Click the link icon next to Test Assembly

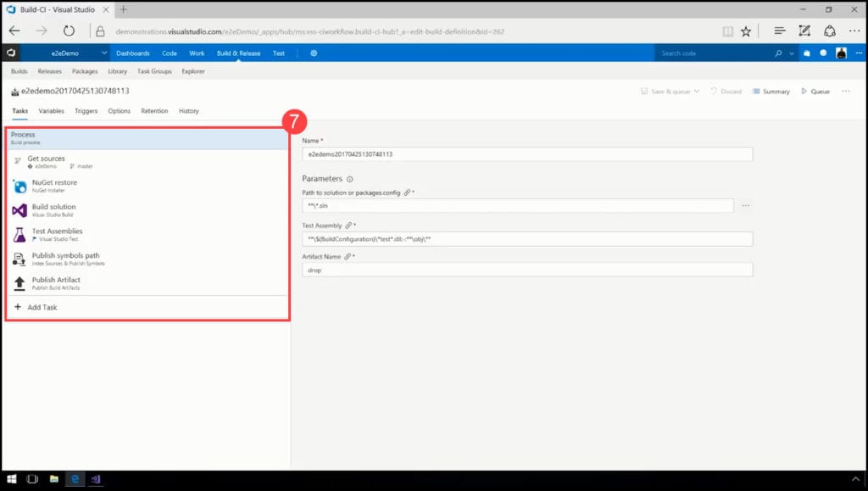pyautogui.click(x=348, y=226)
